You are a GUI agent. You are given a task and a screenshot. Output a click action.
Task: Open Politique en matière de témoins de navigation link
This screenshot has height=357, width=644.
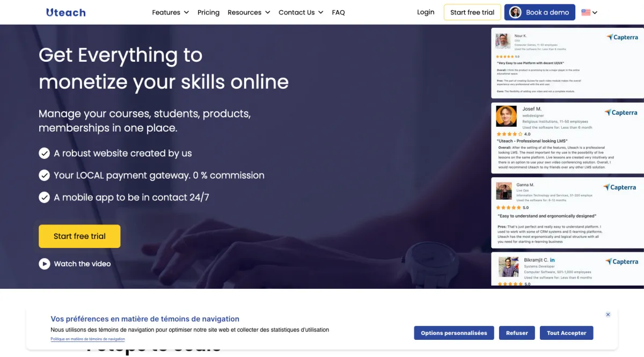tap(88, 339)
